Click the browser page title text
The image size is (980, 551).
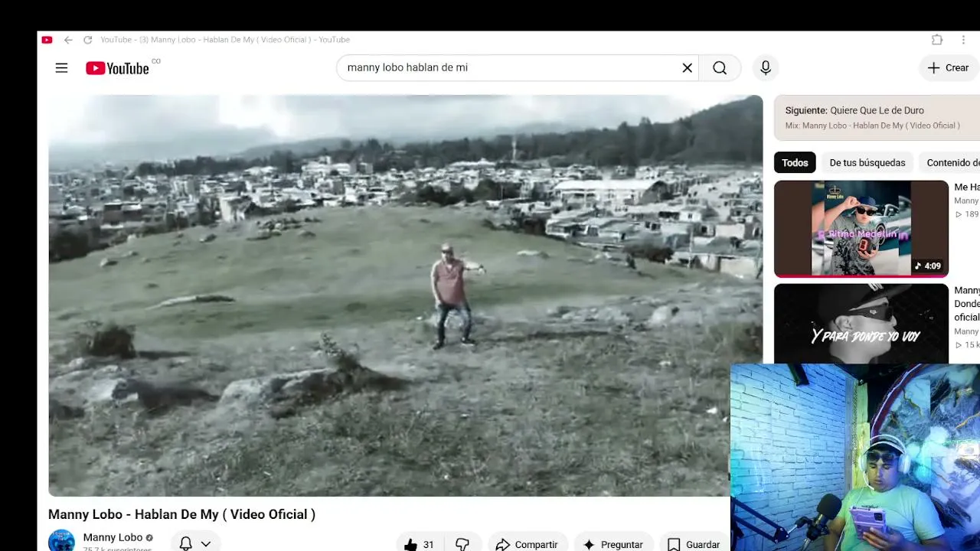(225, 40)
